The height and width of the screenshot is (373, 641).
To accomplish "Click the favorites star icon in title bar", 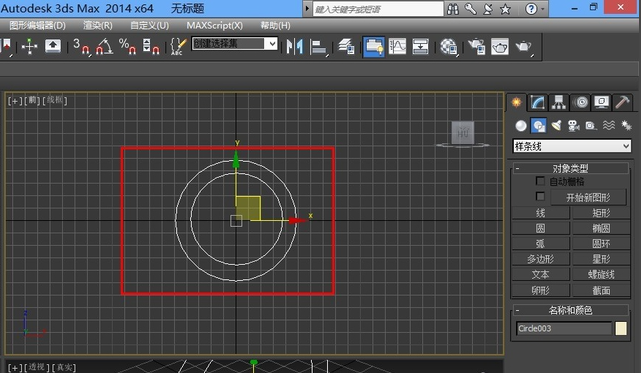I will pyautogui.click(x=505, y=9).
